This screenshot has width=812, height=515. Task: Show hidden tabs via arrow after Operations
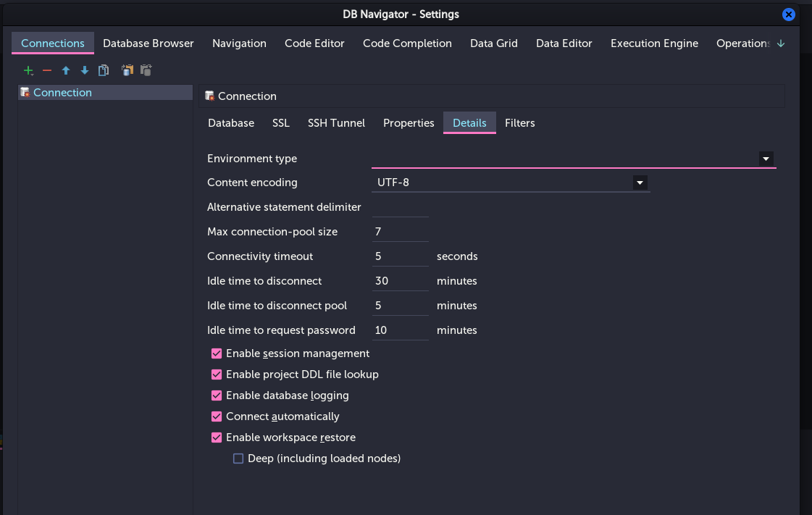click(x=780, y=43)
